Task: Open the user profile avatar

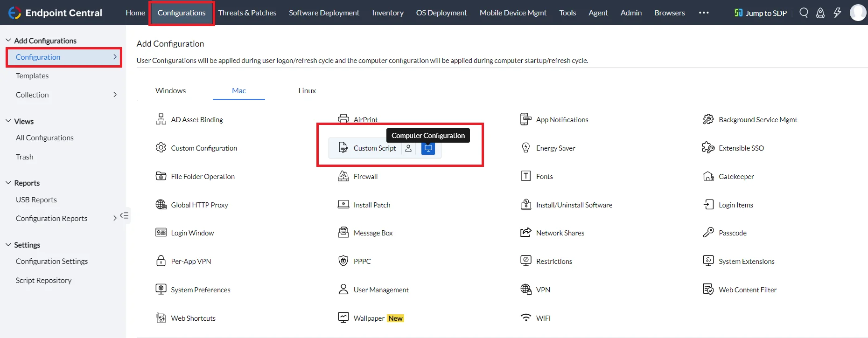Action: point(858,13)
